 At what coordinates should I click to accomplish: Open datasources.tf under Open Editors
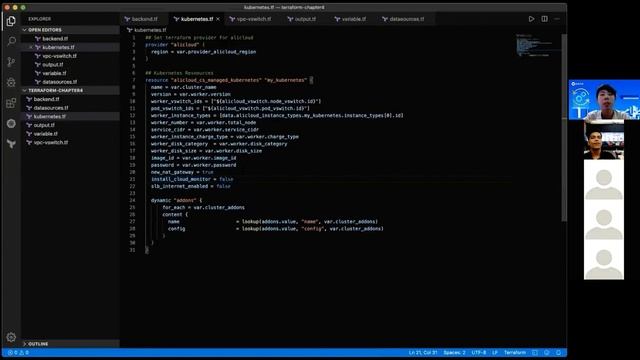click(x=71, y=82)
